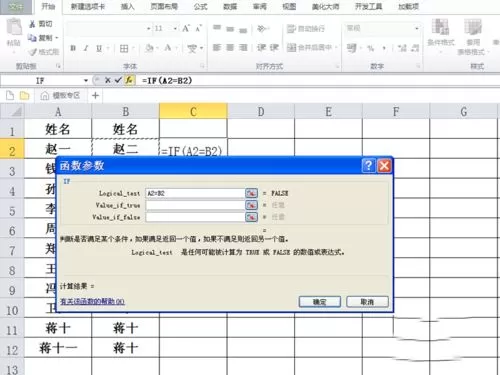Select the Format Painter (格式刷) brush
Screen dimensions: 500x375
pos(33,52)
